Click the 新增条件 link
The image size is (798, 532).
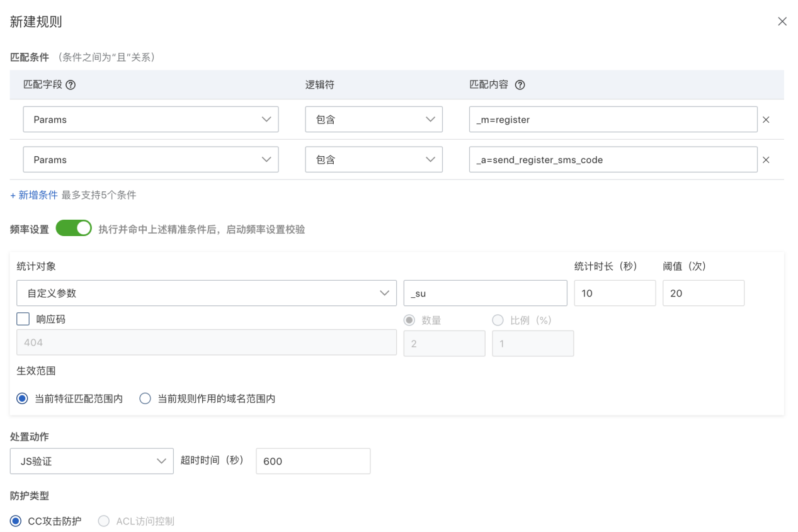pos(34,195)
